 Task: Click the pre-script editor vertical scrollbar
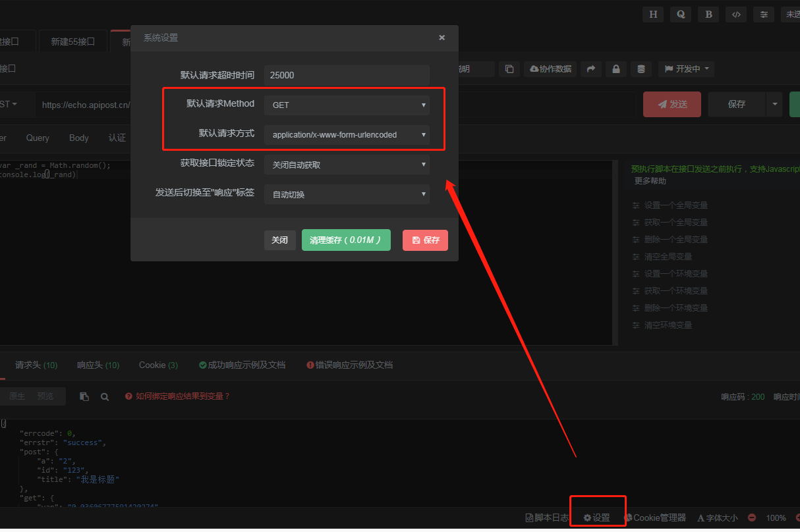tap(616, 253)
